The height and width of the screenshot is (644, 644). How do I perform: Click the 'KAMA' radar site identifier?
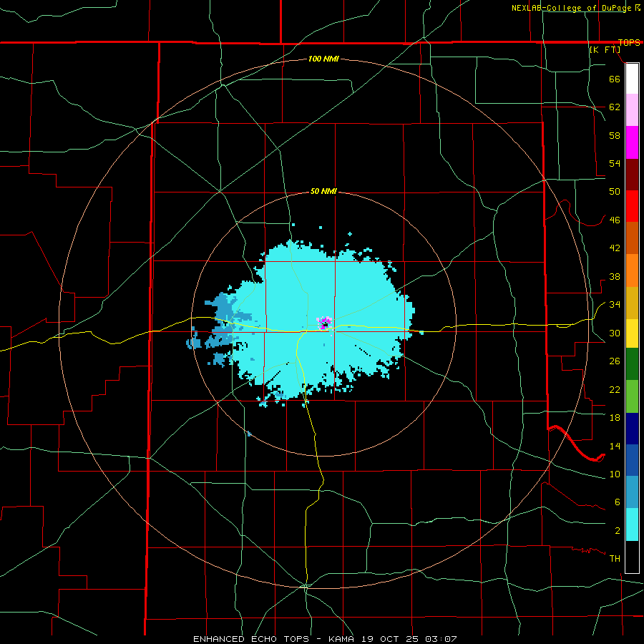click(343, 639)
